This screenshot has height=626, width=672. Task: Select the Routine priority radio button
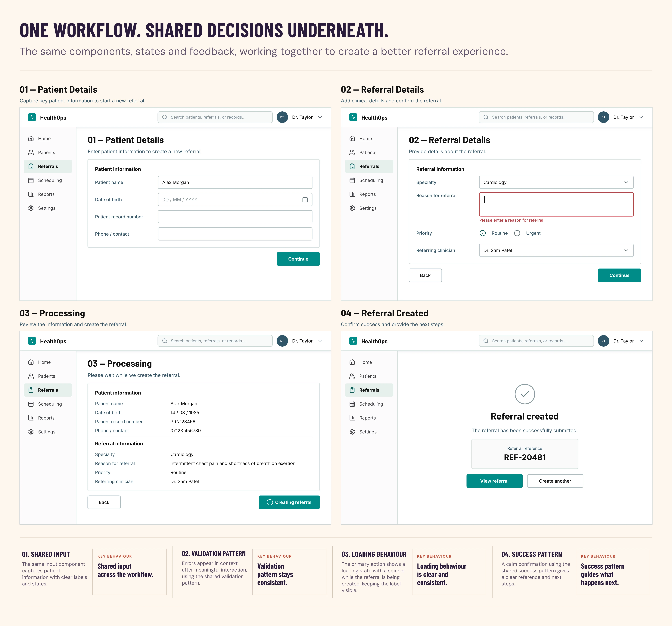point(483,233)
